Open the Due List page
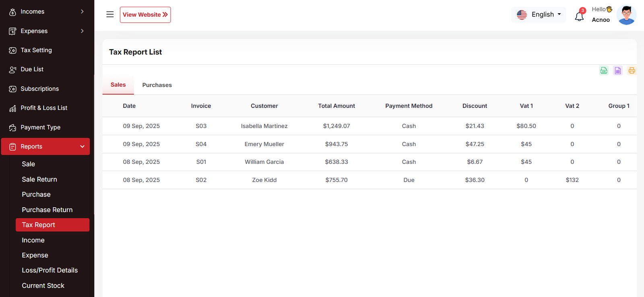The image size is (644, 297). click(x=32, y=69)
